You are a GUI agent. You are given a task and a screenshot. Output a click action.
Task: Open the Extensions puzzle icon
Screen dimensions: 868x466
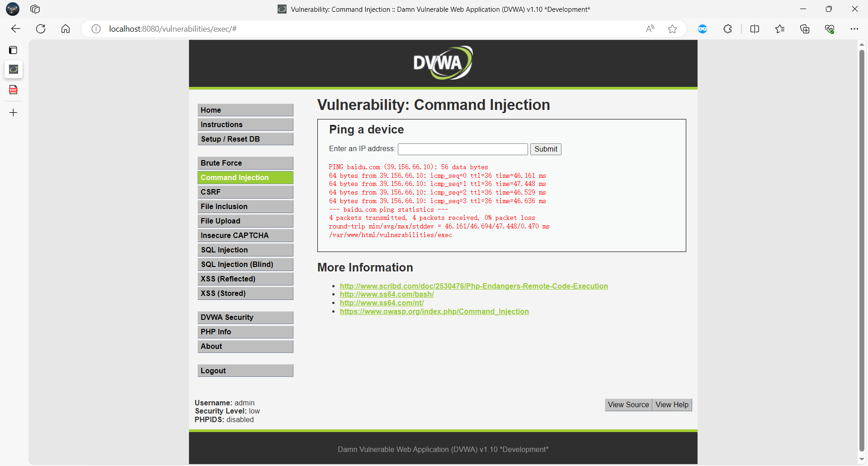point(727,29)
